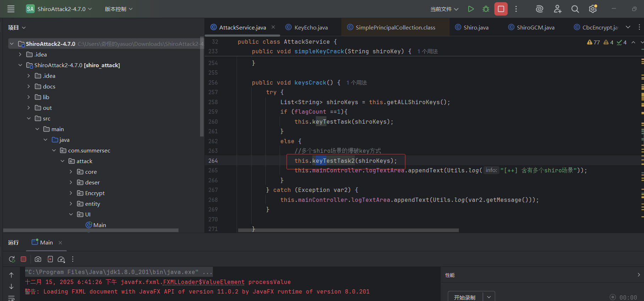
Task: Take a thread dump with camera icon
Action: click(x=38, y=259)
